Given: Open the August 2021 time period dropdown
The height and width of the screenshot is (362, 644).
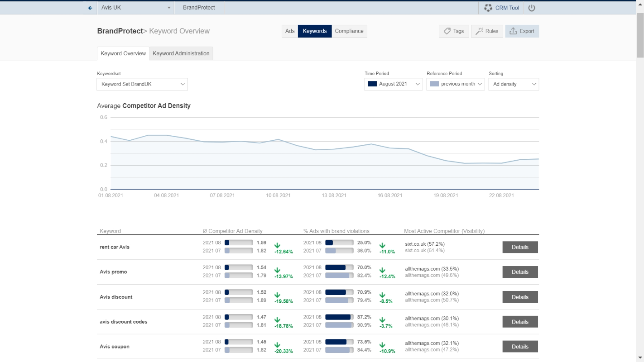Looking at the screenshot, I should pyautogui.click(x=393, y=84).
